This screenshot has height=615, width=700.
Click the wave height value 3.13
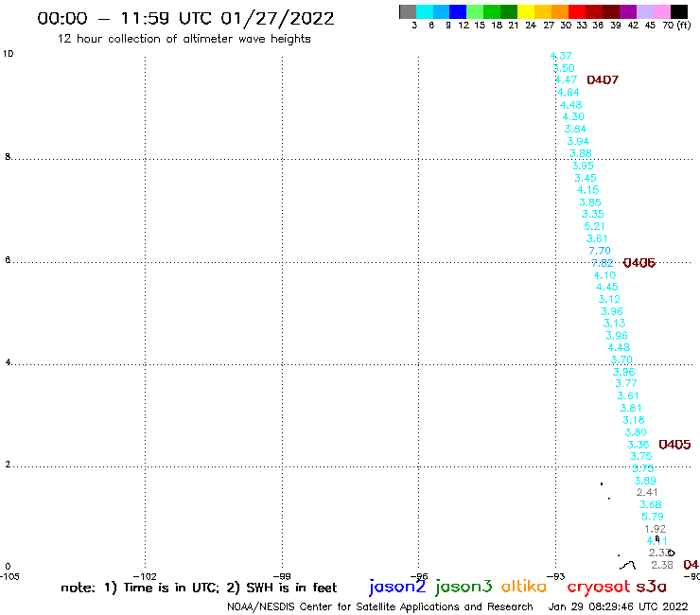[614, 324]
